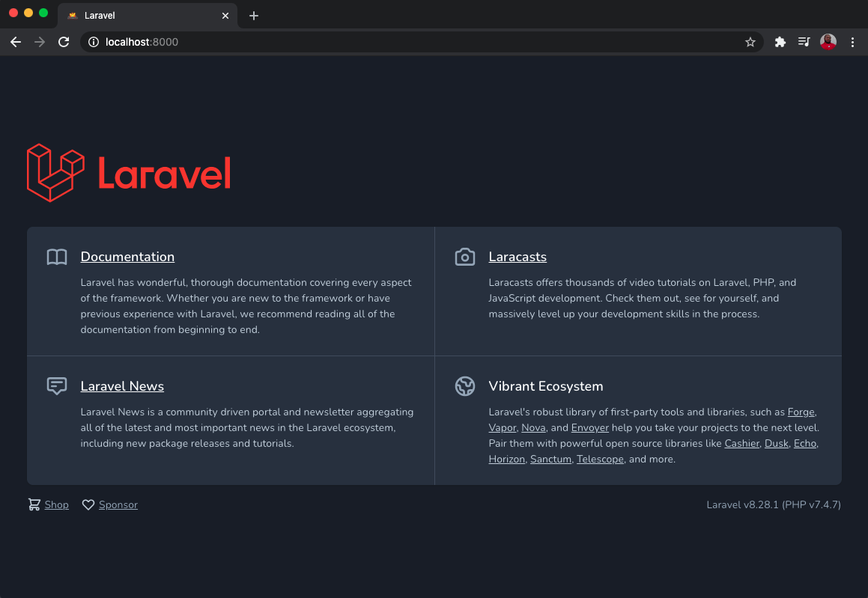Open the Chrome profile avatar
The height and width of the screenshot is (598, 868).
point(828,42)
